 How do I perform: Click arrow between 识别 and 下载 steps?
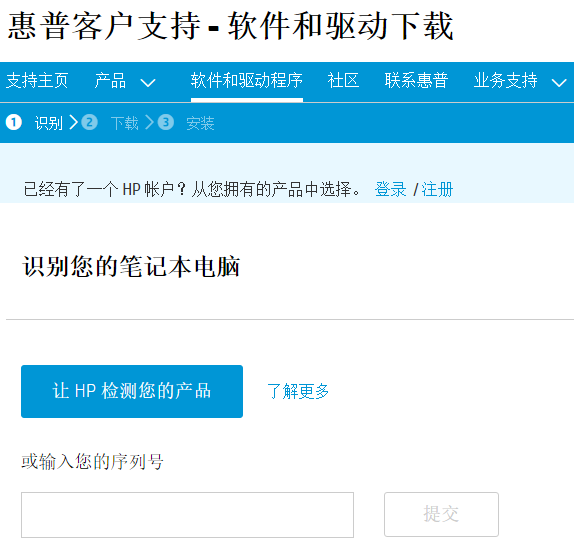pyautogui.click(x=74, y=122)
